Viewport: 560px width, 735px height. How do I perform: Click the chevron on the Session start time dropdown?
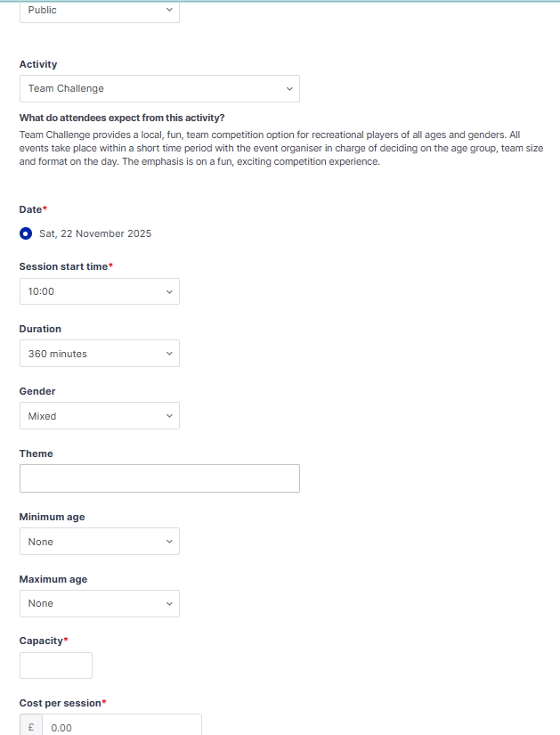[x=170, y=291]
